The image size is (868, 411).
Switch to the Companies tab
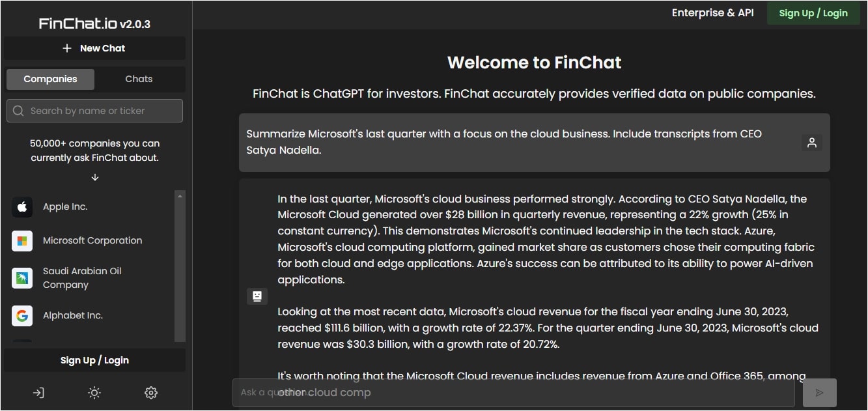coord(50,79)
